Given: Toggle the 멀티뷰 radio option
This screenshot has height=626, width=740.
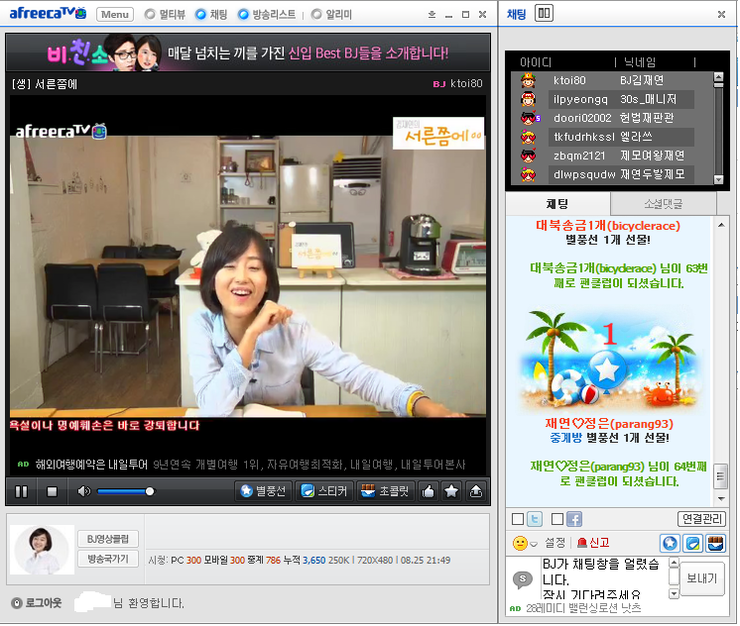Looking at the screenshot, I should (150, 14).
